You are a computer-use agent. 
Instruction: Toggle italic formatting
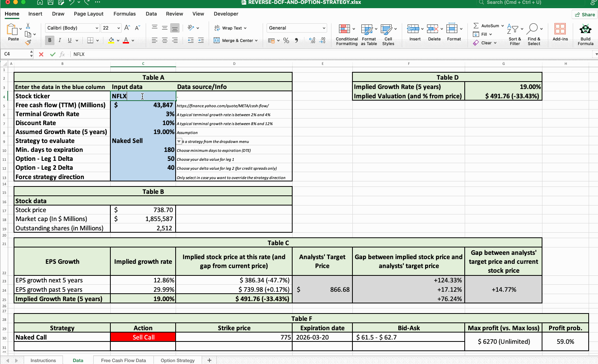coord(59,40)
